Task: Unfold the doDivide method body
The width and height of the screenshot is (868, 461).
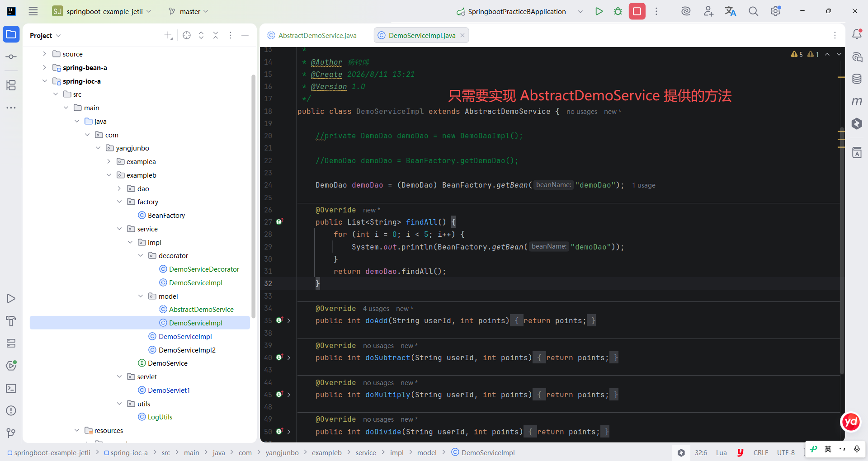Action: click(289, 432)
